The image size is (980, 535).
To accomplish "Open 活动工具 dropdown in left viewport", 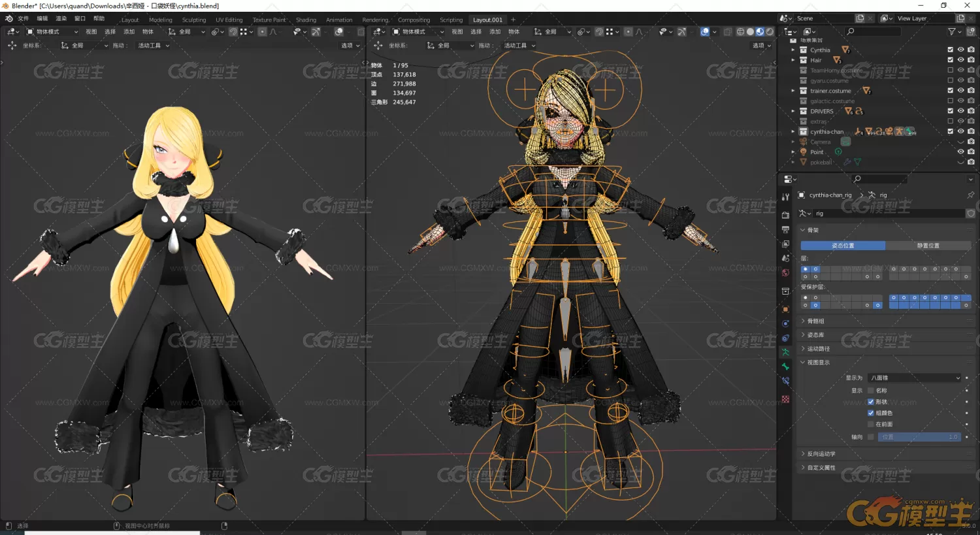I will point(153,46).
